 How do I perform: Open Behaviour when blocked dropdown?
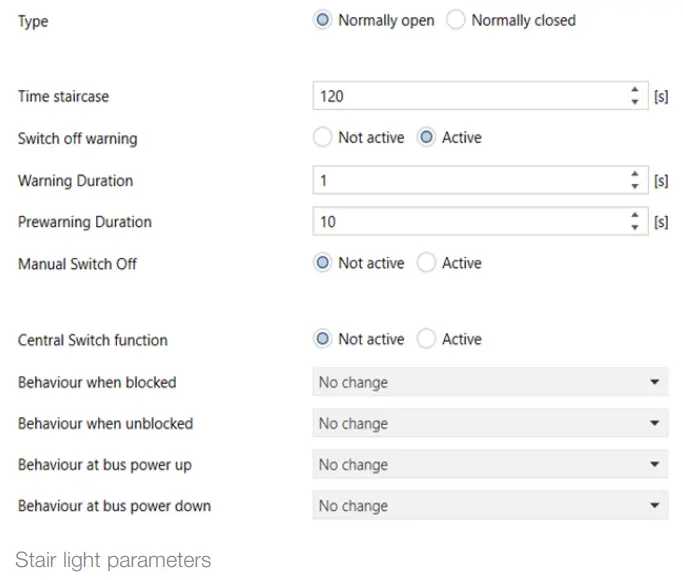(x=490, y=382)
